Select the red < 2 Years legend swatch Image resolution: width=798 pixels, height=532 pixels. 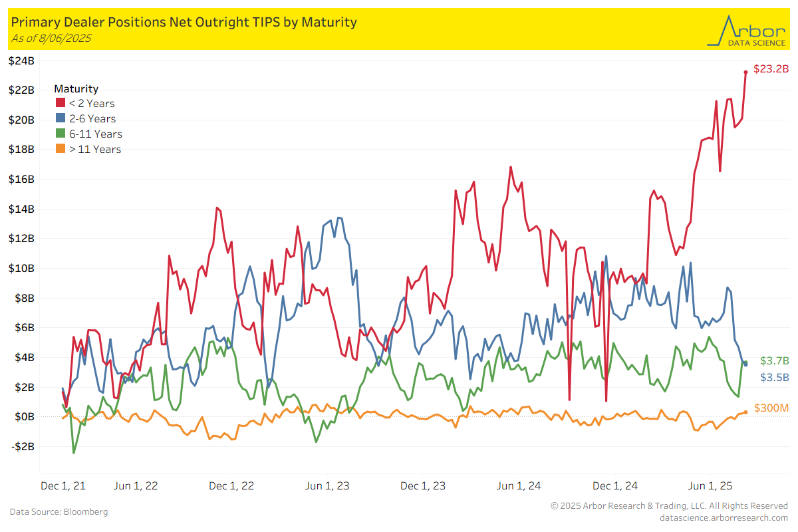point(60,103)
